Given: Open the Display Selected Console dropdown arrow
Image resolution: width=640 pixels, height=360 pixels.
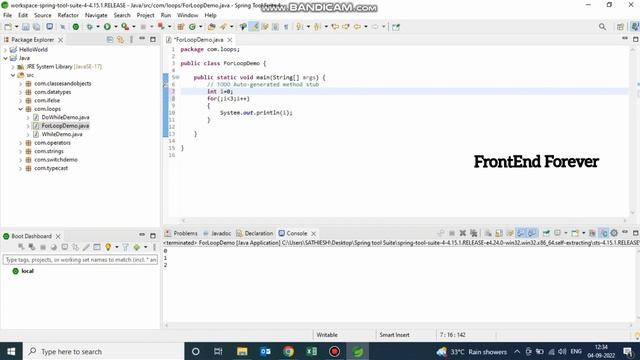Looking at the screenshot, I should click(566, 233).
